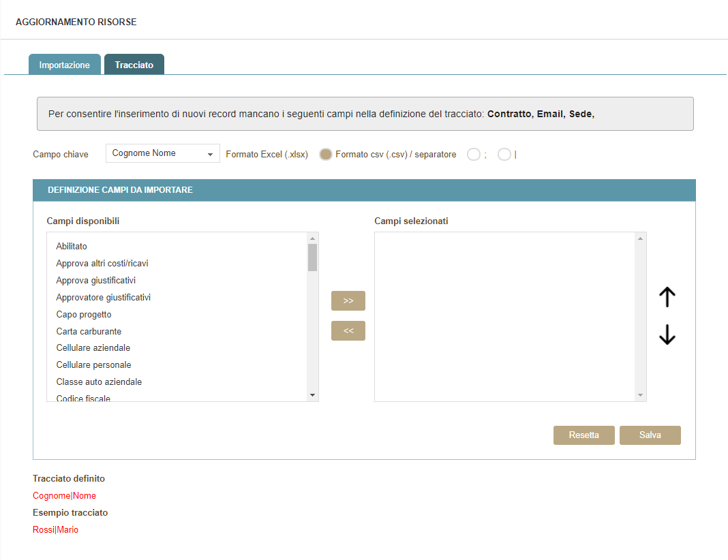The width and height of the screenshot is (728, 560).
Task: Move selected field up with the up arrow
Action: click(667, 297)
